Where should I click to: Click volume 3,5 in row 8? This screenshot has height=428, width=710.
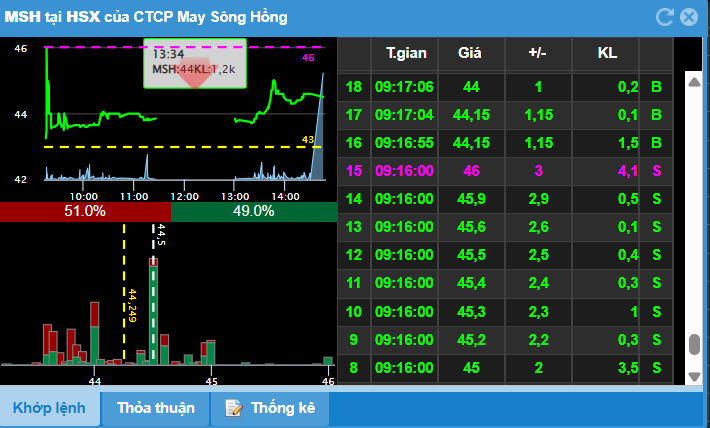(628, 368)
